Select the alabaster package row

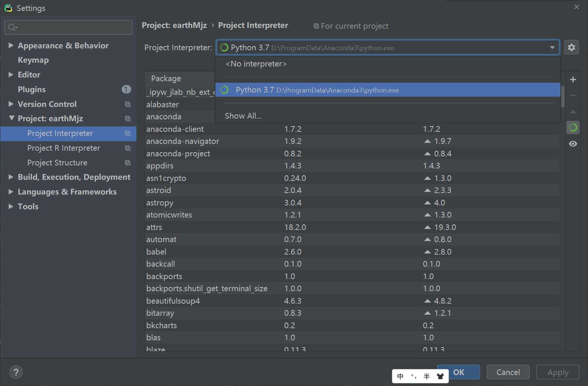[180, 105]
